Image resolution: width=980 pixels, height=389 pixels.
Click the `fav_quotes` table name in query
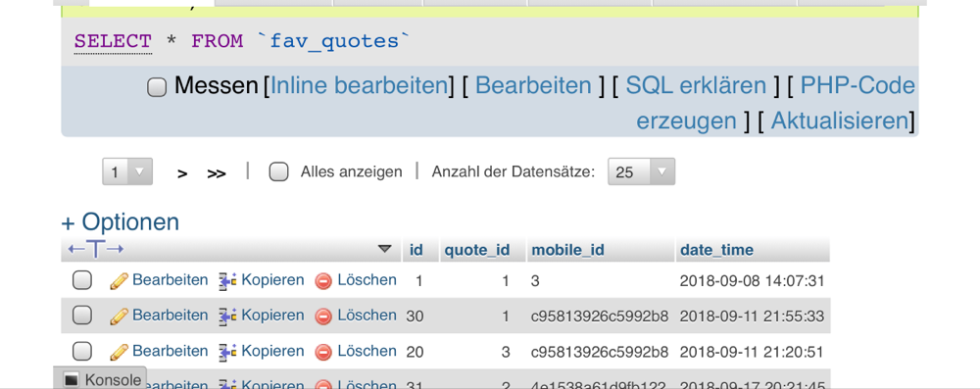(x=334, y=41)
